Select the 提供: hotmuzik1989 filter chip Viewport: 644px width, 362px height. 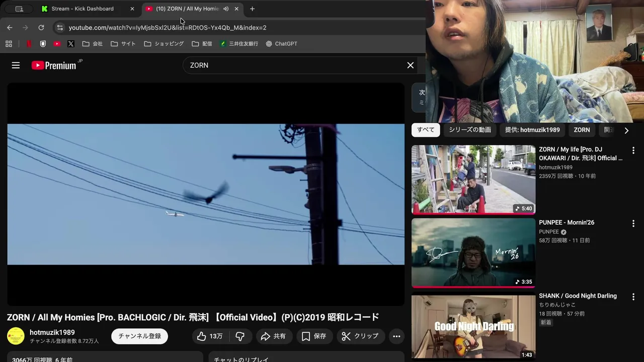pos(532,130)
